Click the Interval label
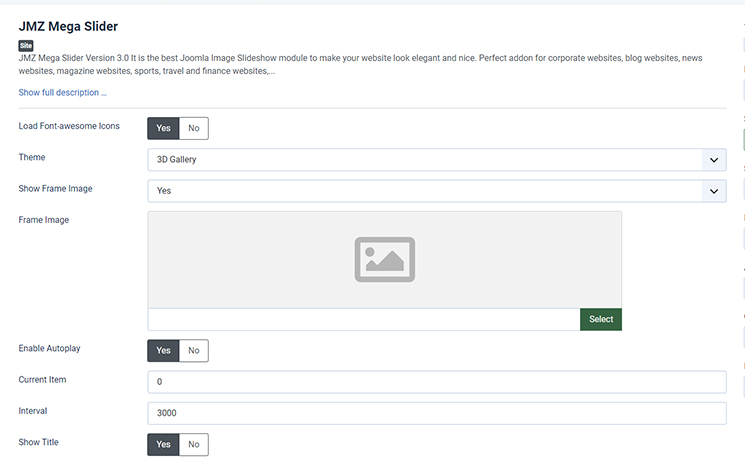 click(33, 411)
